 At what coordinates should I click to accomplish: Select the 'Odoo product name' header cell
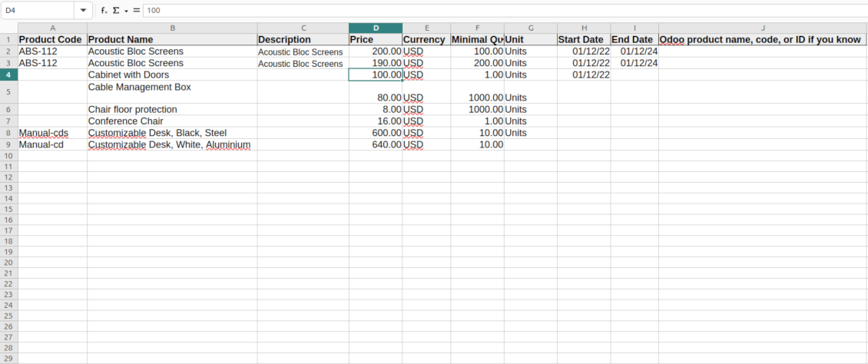click(762, 40)
